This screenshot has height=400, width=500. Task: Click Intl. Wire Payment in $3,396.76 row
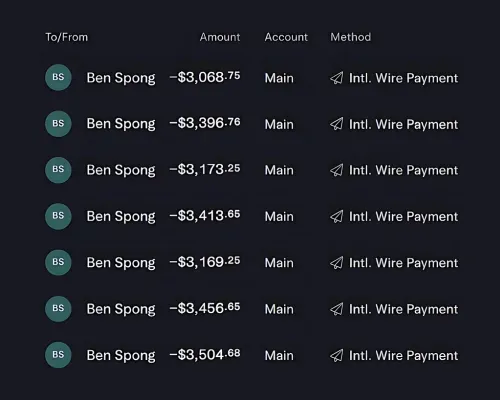click(x=403, y=124)
